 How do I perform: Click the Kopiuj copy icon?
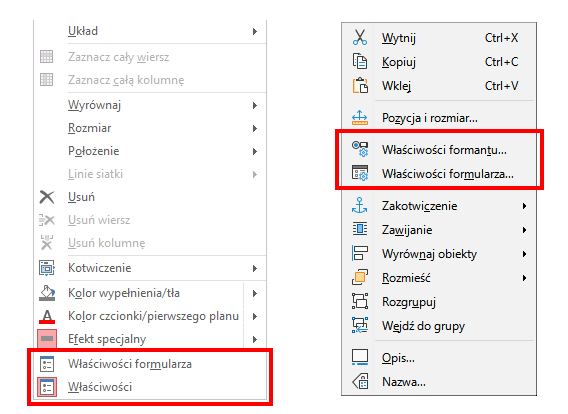360,61
